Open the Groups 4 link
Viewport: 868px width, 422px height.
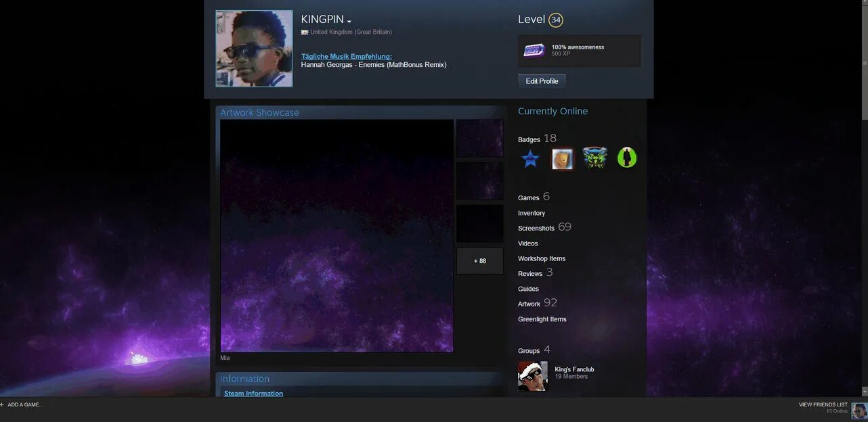(x=534, y=350)
